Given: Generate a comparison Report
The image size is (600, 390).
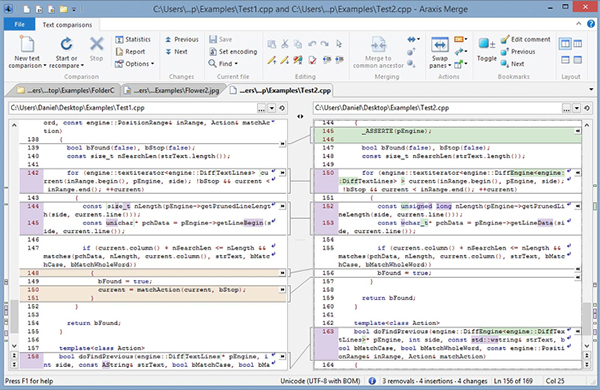Looking at the screenshot, I should (130, 52).
